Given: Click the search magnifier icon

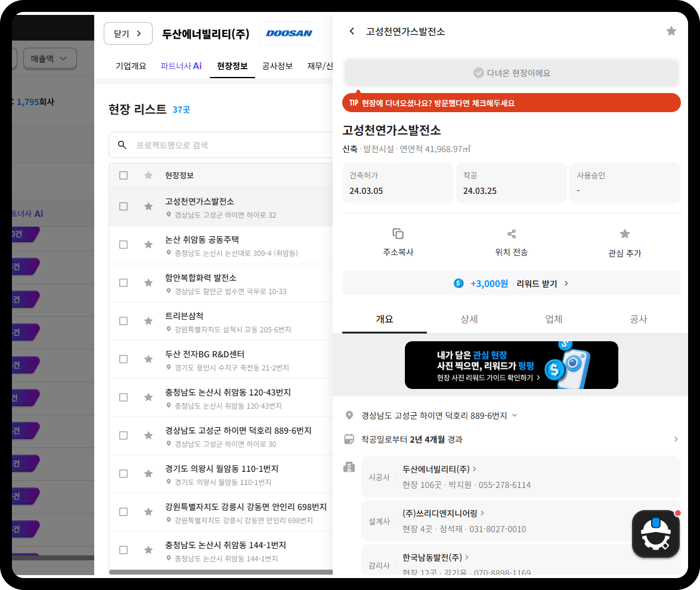Looking at the screenshot, I should click(122, 145).
